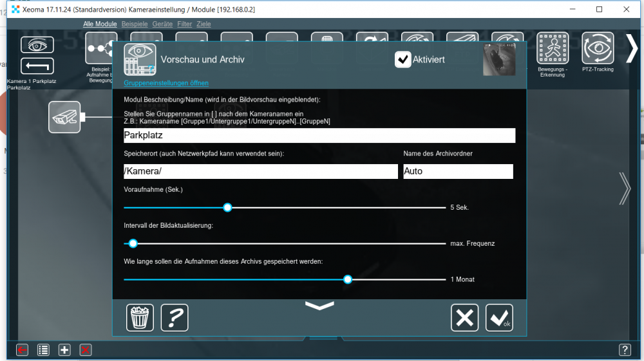Click the trash can delete module icon

(x=140, y=317)
